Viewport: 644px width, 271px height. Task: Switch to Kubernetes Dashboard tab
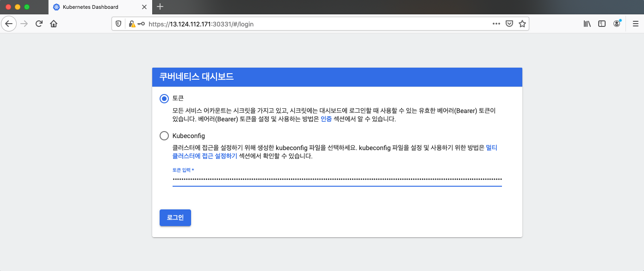[101, 7]
